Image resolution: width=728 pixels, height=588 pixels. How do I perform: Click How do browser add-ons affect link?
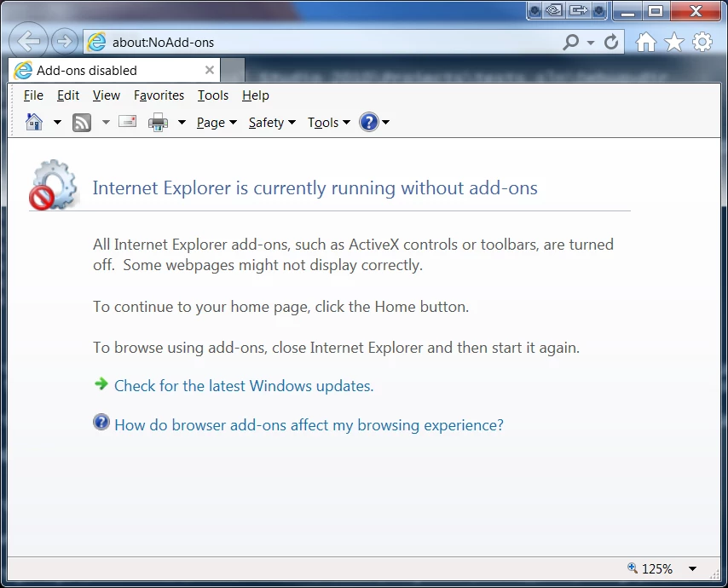pyautogui.click(x=309, y=425)
